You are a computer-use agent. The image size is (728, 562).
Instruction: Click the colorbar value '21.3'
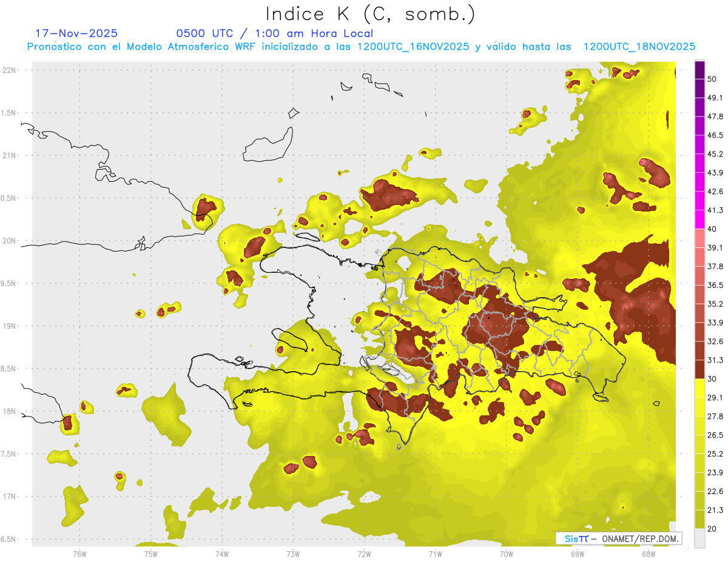click(715, 510)
